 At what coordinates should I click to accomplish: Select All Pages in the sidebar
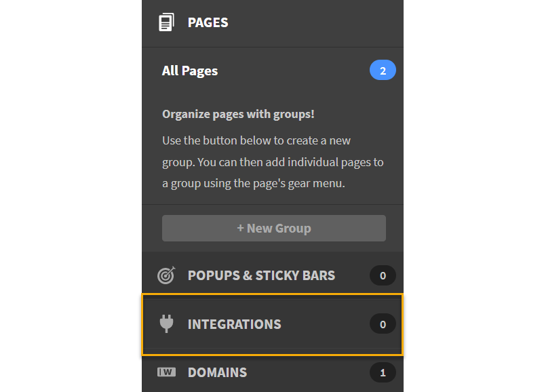coord(190,71)
